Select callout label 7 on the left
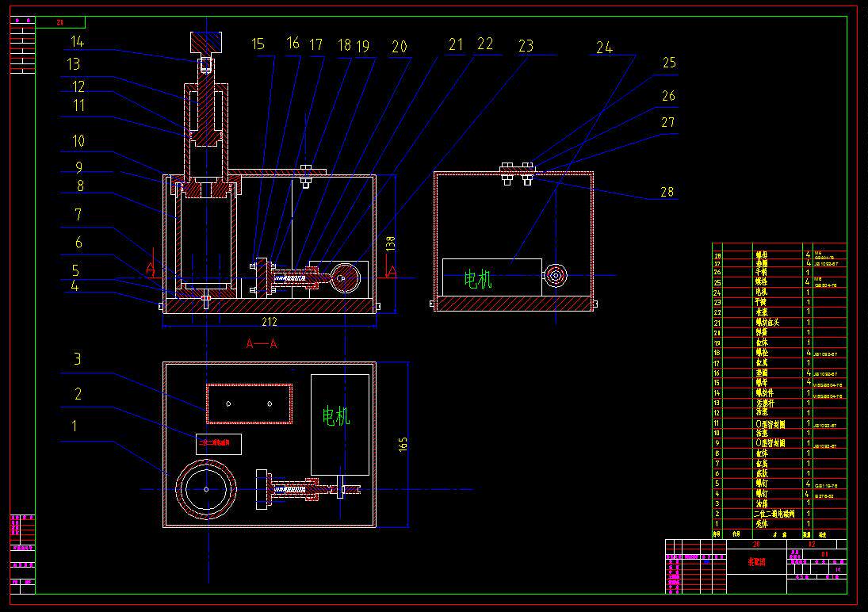This screenshot has width=868, height=612. (78, 214)
